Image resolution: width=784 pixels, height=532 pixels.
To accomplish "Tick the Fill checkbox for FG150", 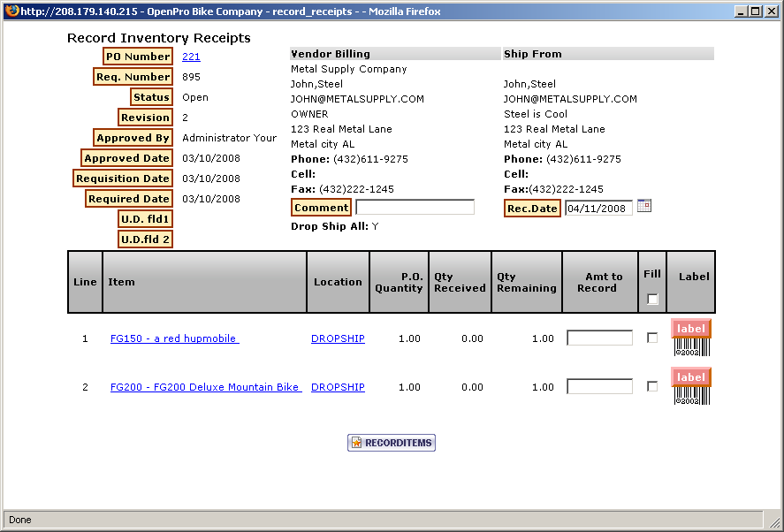I will (652, 338).
